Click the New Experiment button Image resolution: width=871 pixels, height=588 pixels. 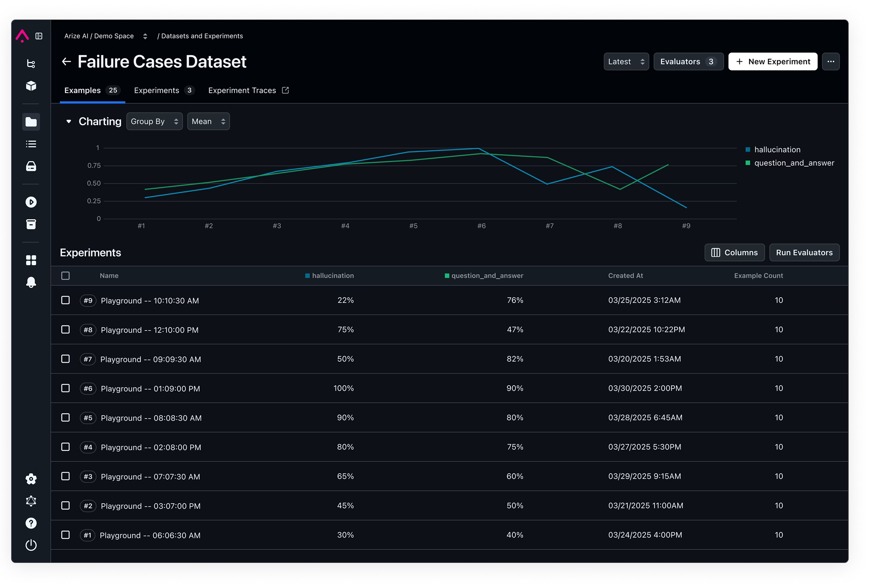coord(773,61)
